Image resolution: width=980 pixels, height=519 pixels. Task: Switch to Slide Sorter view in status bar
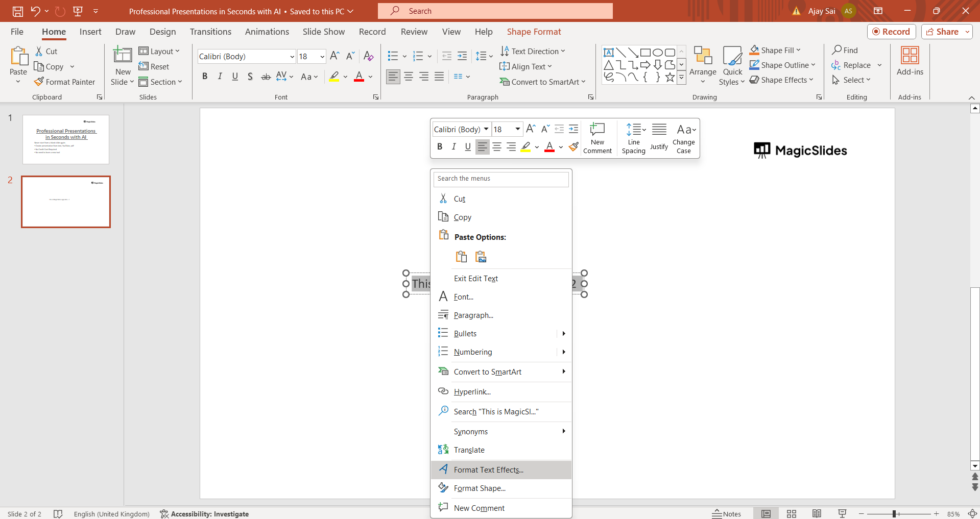coord(792,514)
